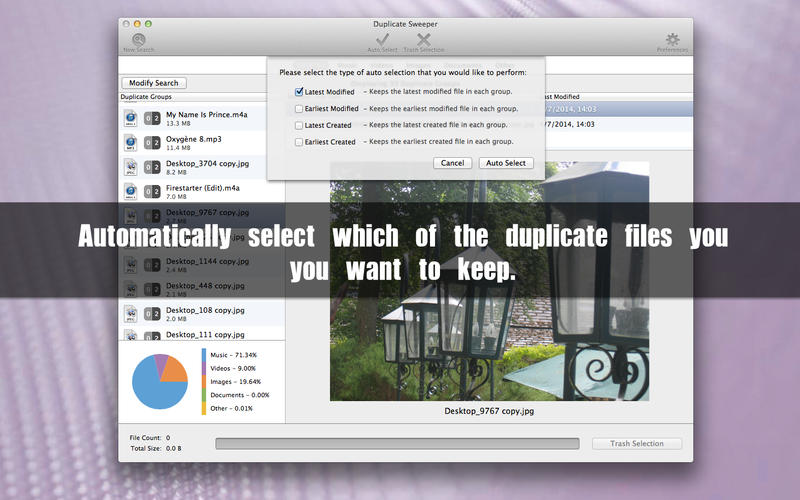
Task: Click the duplicate count badge beside Firestarter (Edit).m4a
Action: (151, 191)
